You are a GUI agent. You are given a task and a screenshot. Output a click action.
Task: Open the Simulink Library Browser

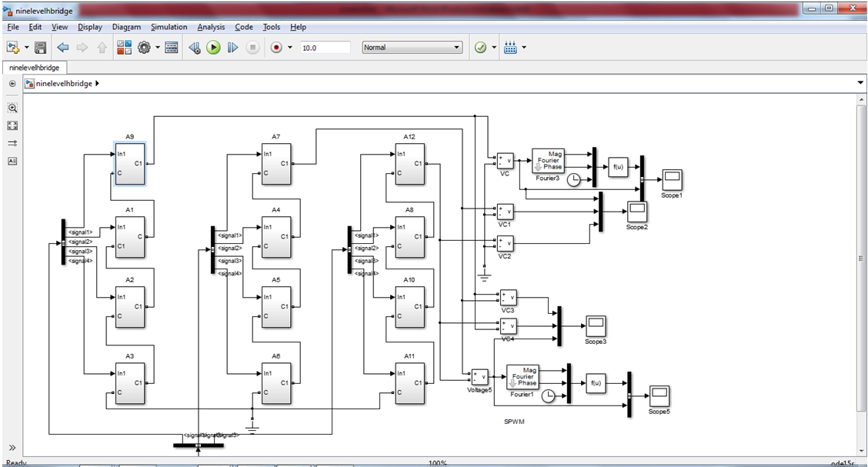pos(123,47)
